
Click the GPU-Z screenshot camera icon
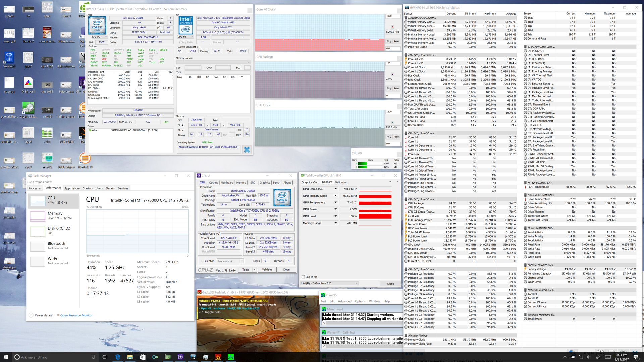coord(390,182)
